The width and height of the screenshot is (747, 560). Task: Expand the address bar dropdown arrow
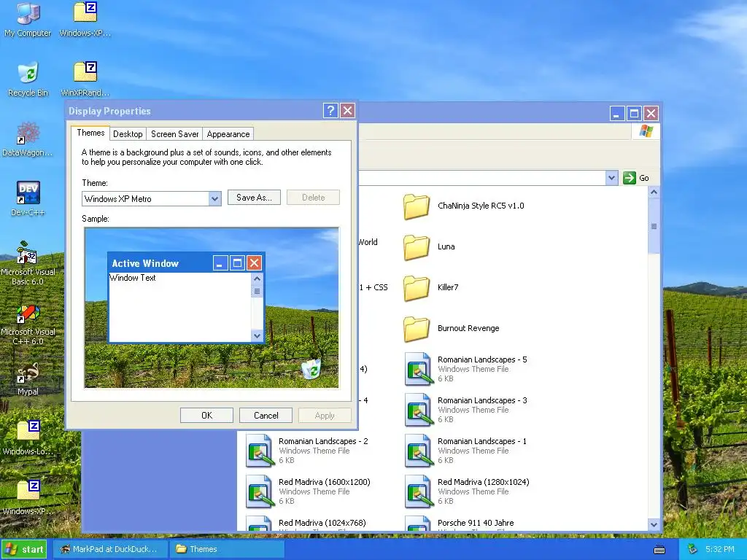(x=612, y=178)
